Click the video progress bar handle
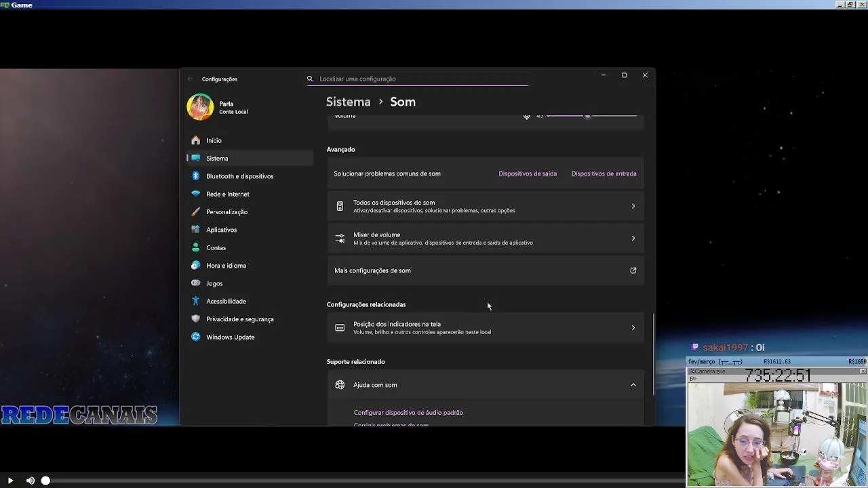This screenshot has width=868, height=488. (45, 481)
